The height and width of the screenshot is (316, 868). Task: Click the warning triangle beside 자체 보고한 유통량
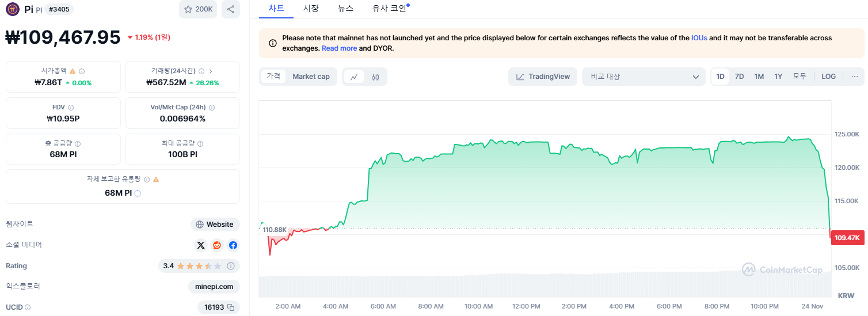pyautogui.click(x=156, y=180)
